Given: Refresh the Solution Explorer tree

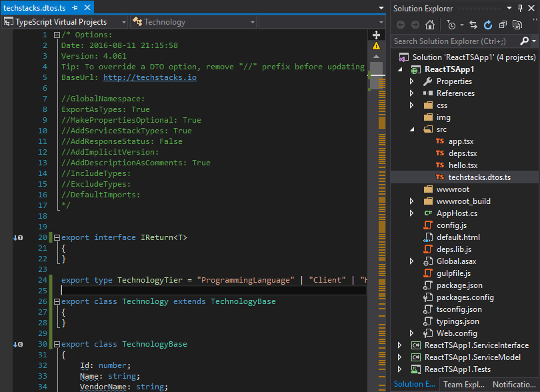Looking at the screenshot, I should pos(487,25).
